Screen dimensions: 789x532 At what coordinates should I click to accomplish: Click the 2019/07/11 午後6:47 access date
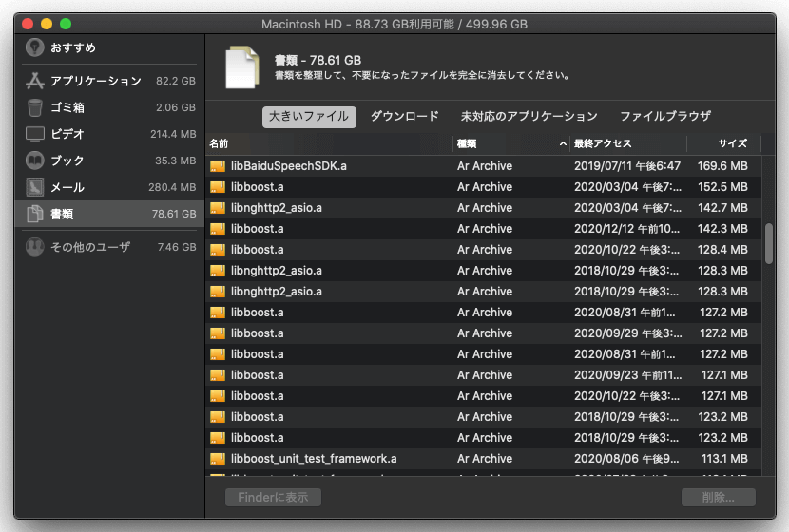627,166
